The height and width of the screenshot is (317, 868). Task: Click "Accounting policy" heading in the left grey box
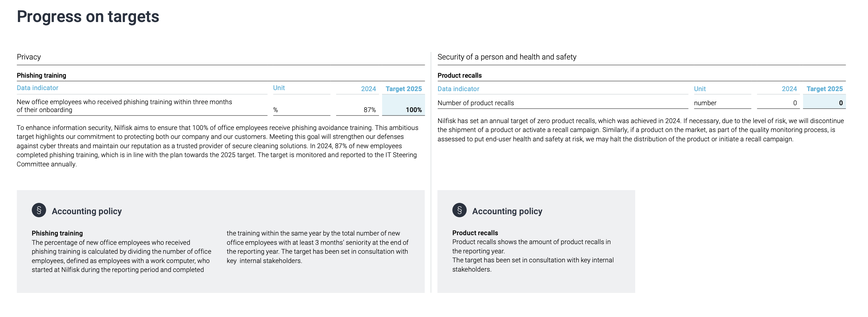(87, 211)
